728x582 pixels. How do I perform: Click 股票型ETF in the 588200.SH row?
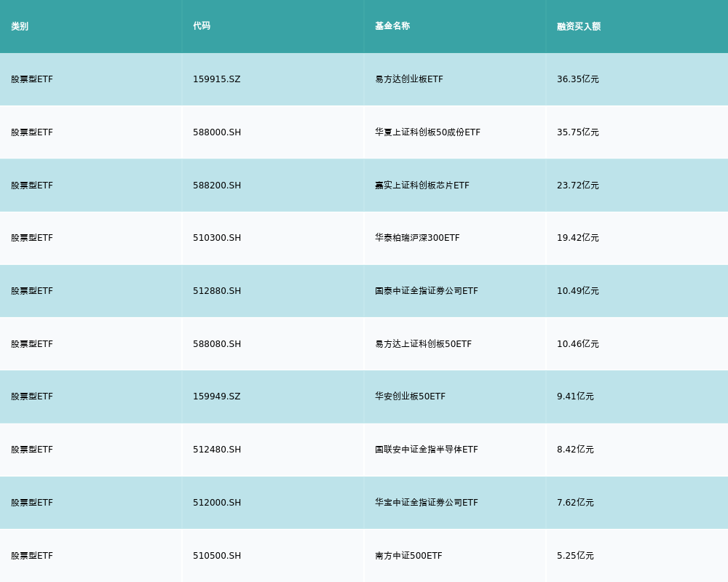click(32, 186)
